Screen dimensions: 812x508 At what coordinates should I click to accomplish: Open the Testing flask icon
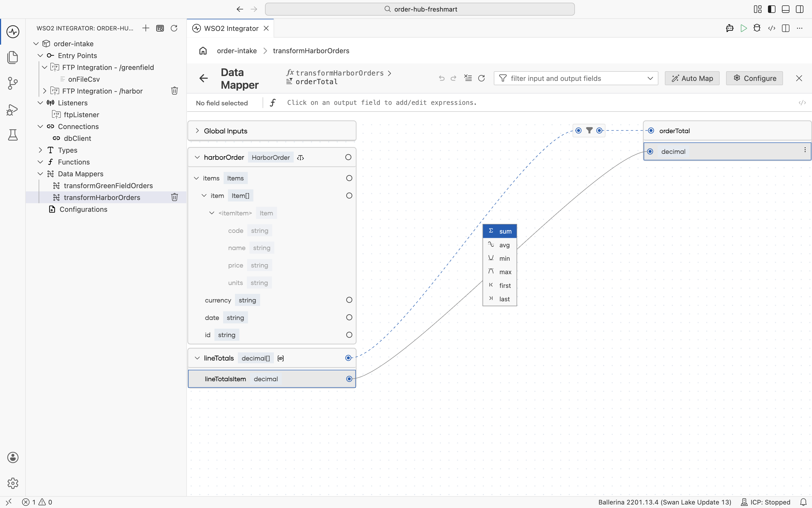click(x=13, y=135)
